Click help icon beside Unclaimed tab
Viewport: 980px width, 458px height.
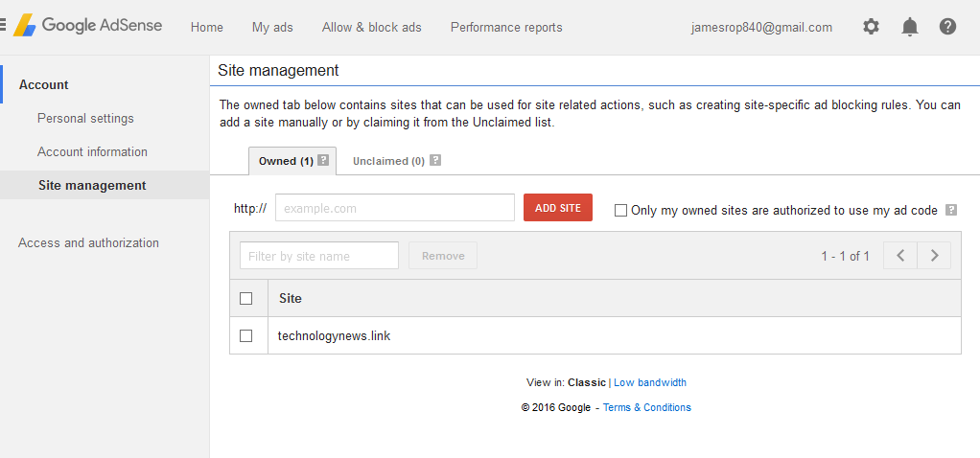[435, 160]
